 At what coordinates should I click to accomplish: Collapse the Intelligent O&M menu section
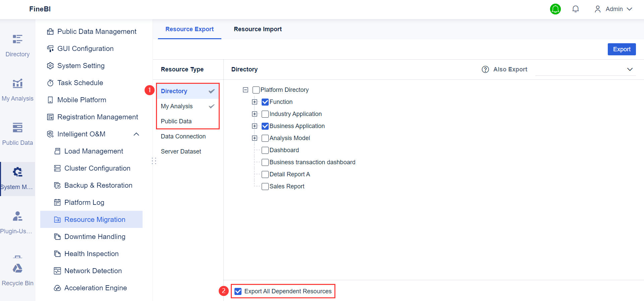click(x=136, y=134)
